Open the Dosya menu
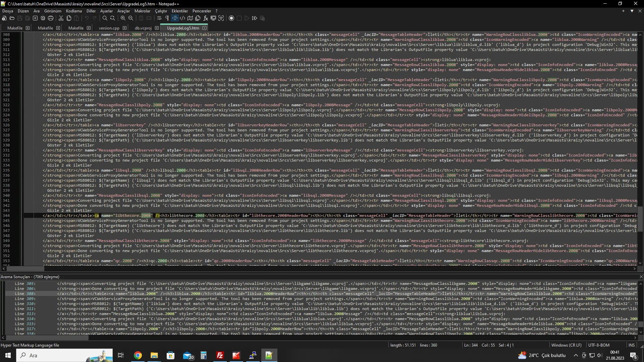 click(8, 11)
